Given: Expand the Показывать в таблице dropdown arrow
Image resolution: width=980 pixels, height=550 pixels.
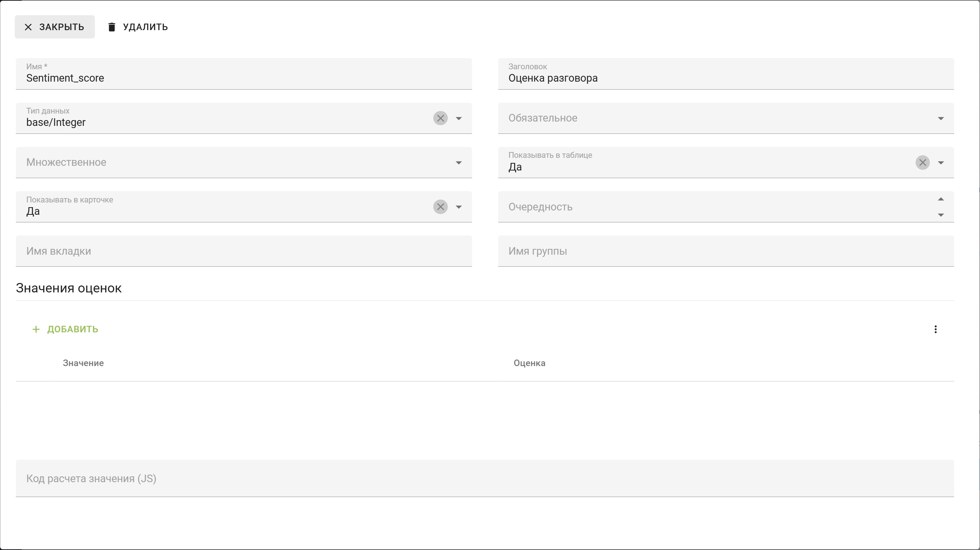Looking at the screenshot, I should coord(940,163).
